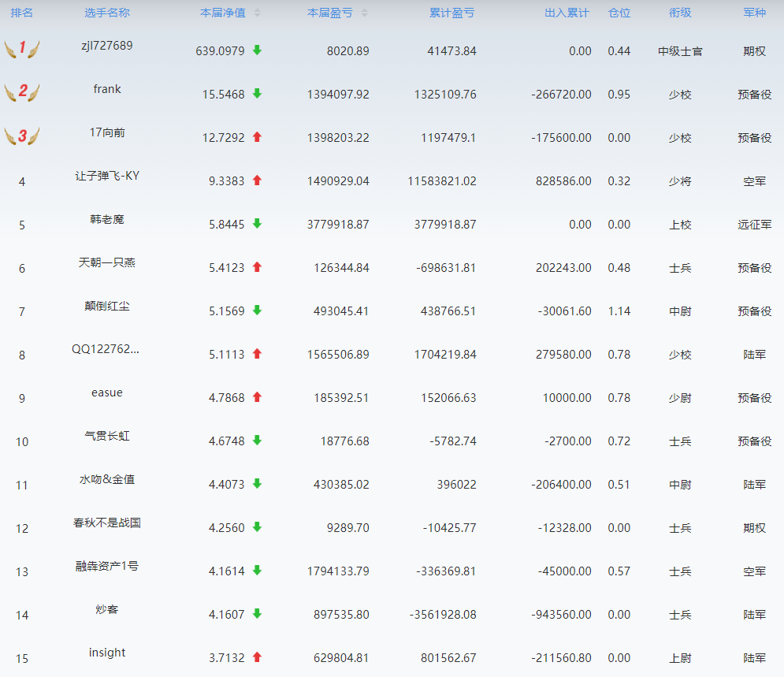The height and width of the screenshot is (677, 784).
Task: Select the 远征军 cell
Action: pos(755,225)
